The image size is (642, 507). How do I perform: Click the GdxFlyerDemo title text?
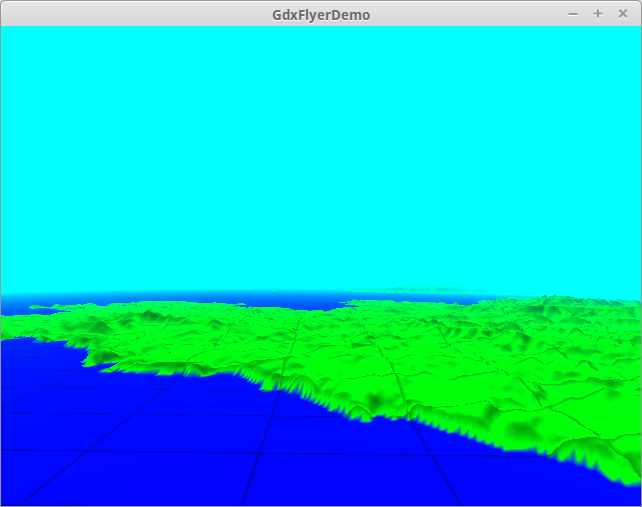point(321,14)
